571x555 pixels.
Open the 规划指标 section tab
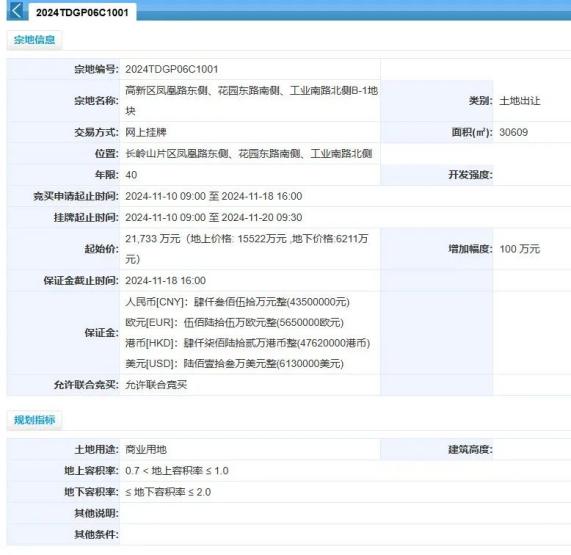point(34,420)
